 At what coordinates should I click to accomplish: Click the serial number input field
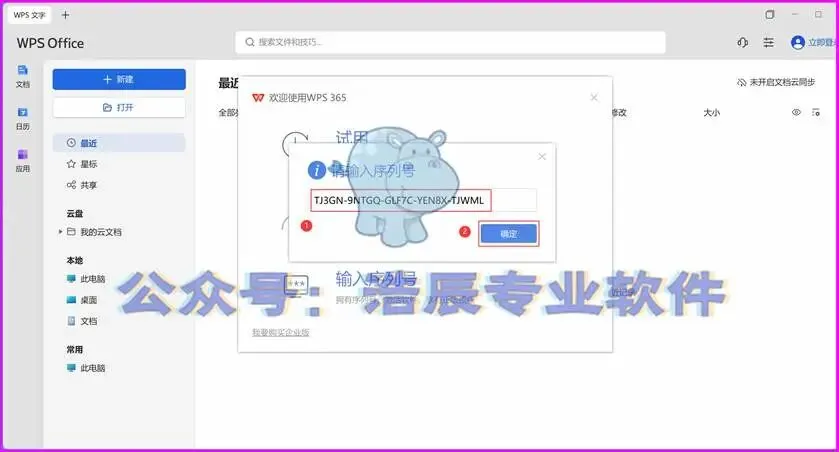(423, 200)
